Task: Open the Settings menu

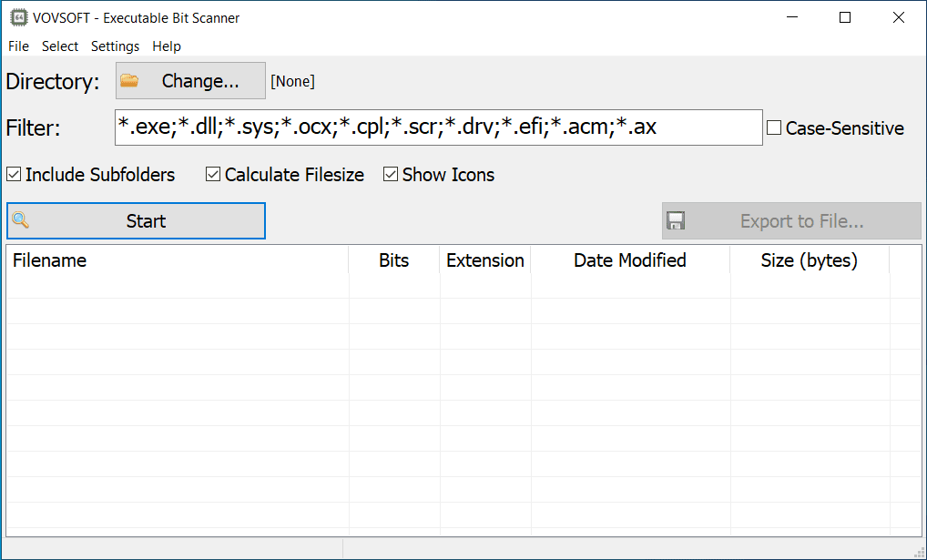Action: pos(116,46)
